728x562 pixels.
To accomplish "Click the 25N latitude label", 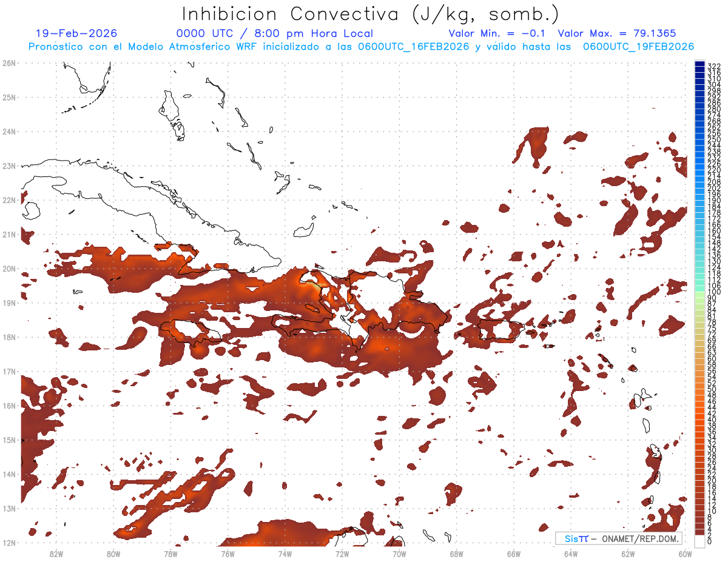I will coord(9,97).
